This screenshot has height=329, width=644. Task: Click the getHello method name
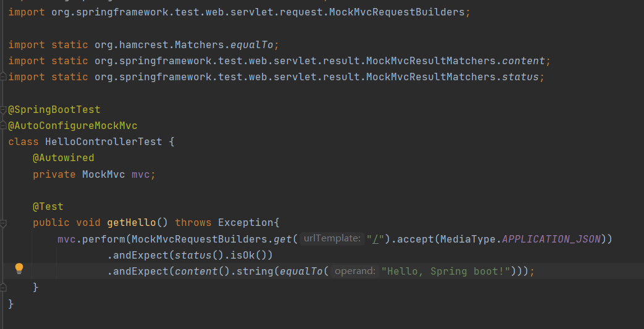tap(132, 223)
